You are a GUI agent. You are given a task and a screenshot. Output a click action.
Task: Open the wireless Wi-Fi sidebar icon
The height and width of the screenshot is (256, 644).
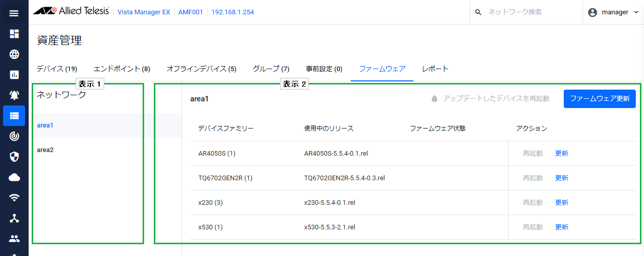coord(14,198)
